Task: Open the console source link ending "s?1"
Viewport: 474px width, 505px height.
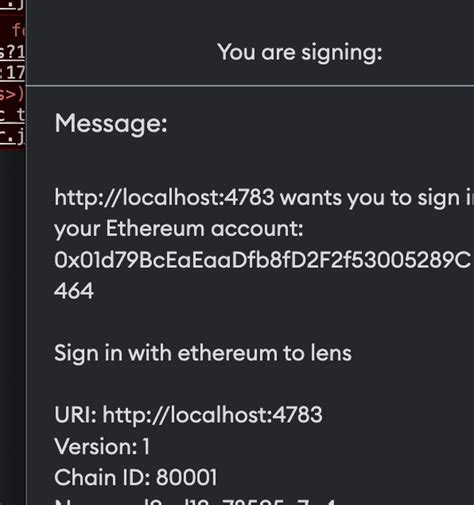Action: click(x=12, y=52)
